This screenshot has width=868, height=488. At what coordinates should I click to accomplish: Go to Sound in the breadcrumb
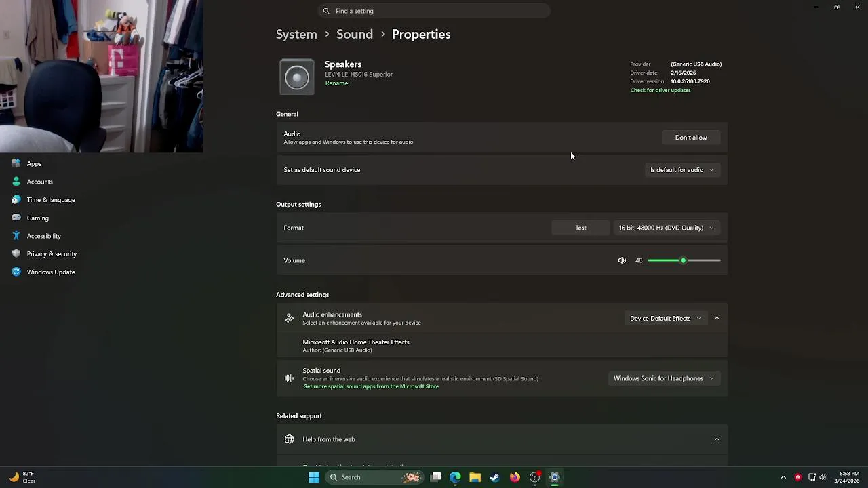pyautogui.click(x=355, y=34)
